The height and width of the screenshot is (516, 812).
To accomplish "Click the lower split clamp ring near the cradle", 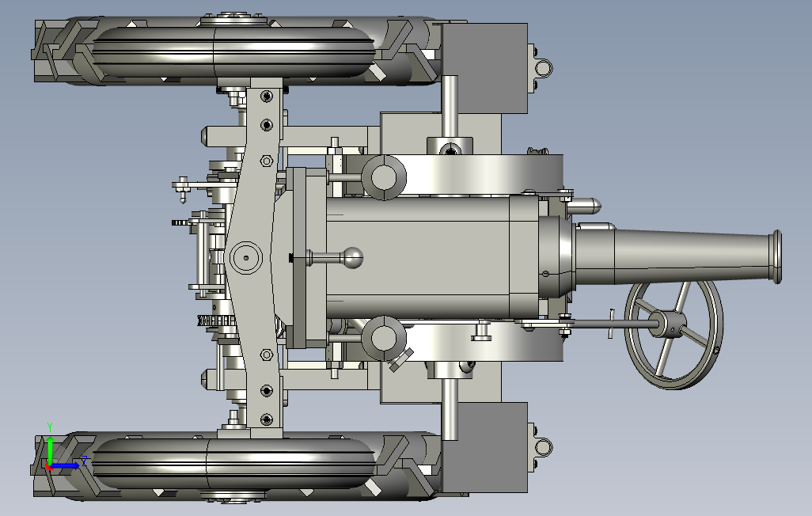I will [x=384, y=338].
